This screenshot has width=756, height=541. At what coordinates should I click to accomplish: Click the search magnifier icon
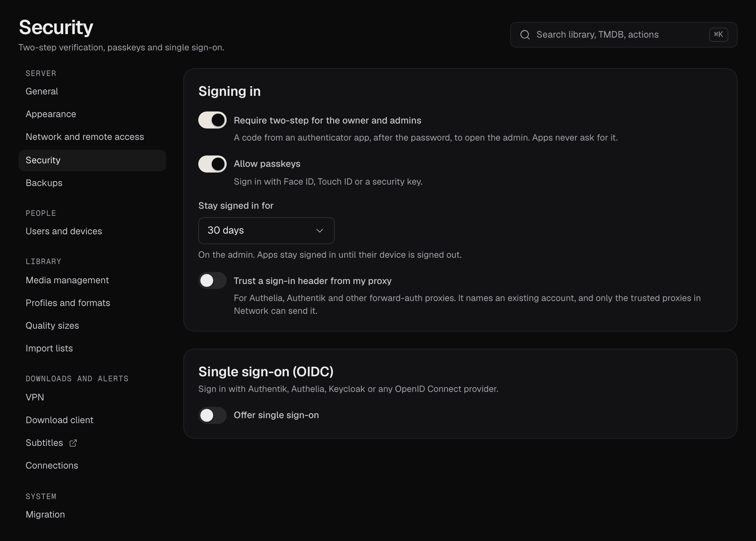[x=525, y=35]
